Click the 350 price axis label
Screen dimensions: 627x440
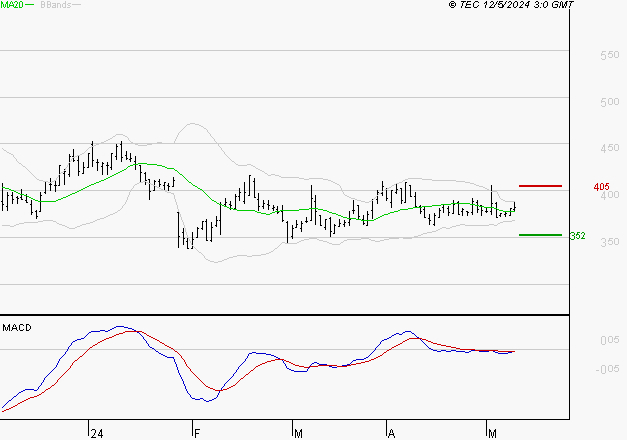609,242
